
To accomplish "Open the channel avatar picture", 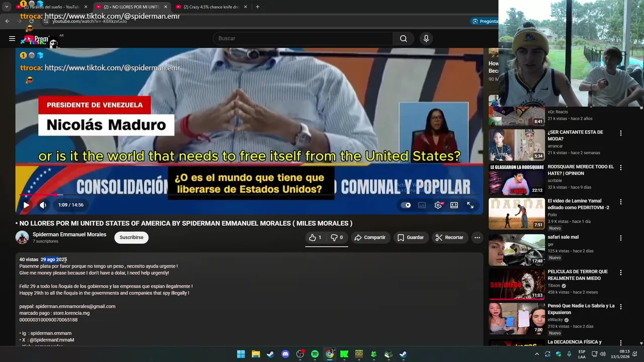I will (22, 237).
